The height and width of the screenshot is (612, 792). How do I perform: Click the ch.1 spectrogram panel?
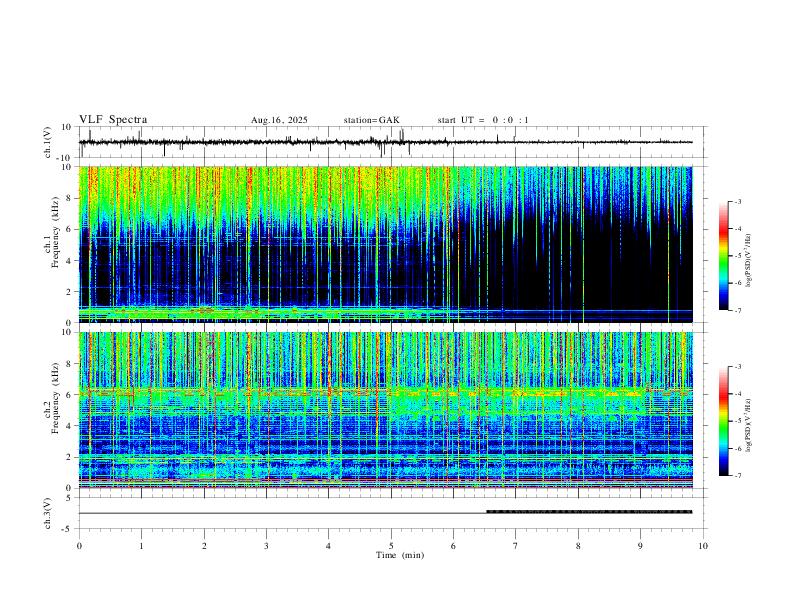(x=385, y=244)
